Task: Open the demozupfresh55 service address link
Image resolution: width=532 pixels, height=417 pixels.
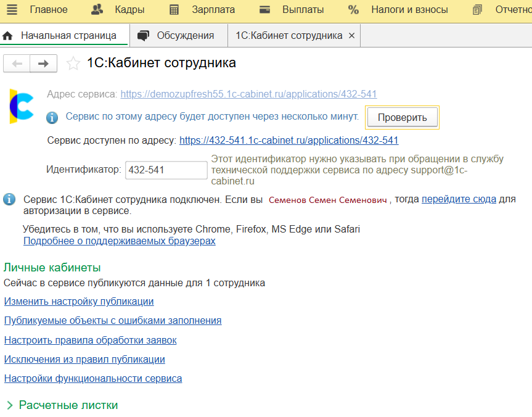Action: click(x=248, y=94)
